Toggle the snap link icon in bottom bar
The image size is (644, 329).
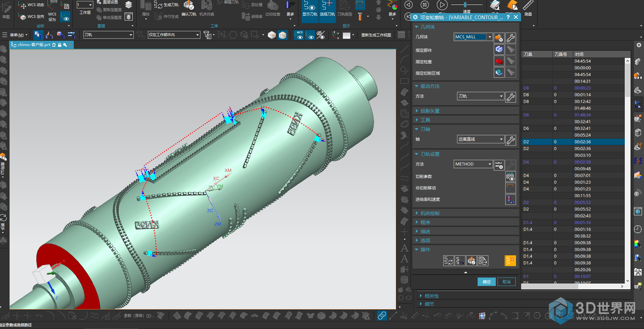coord(382,316)
